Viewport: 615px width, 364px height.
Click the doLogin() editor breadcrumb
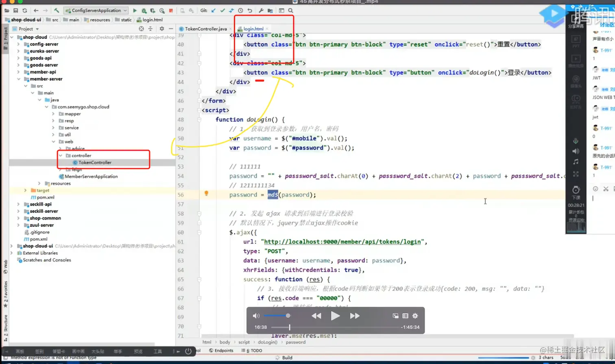pos(268,342)
